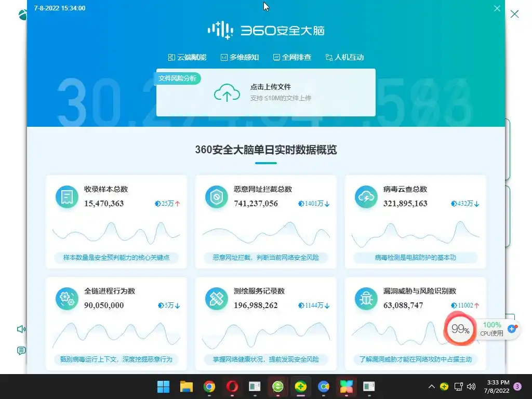
Task: Open Opera browser from the taskbar
Action: (232, 387)
